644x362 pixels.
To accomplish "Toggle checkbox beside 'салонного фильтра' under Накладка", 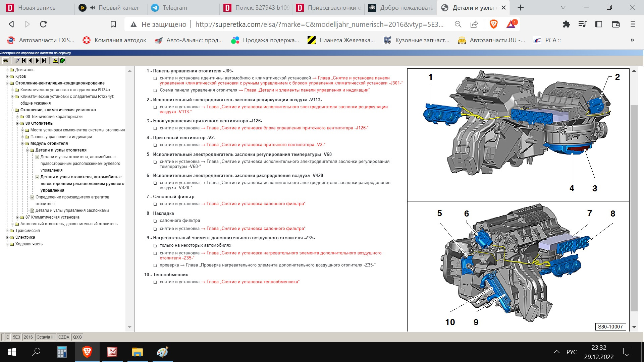I will pyautogui.click(x=155, y=221).
